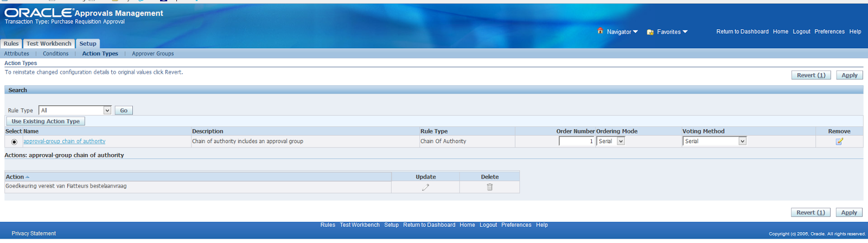The height and width of the screenshot is (243, 868).
Task: Click Use Existing Action Type button
Action: 46,121
